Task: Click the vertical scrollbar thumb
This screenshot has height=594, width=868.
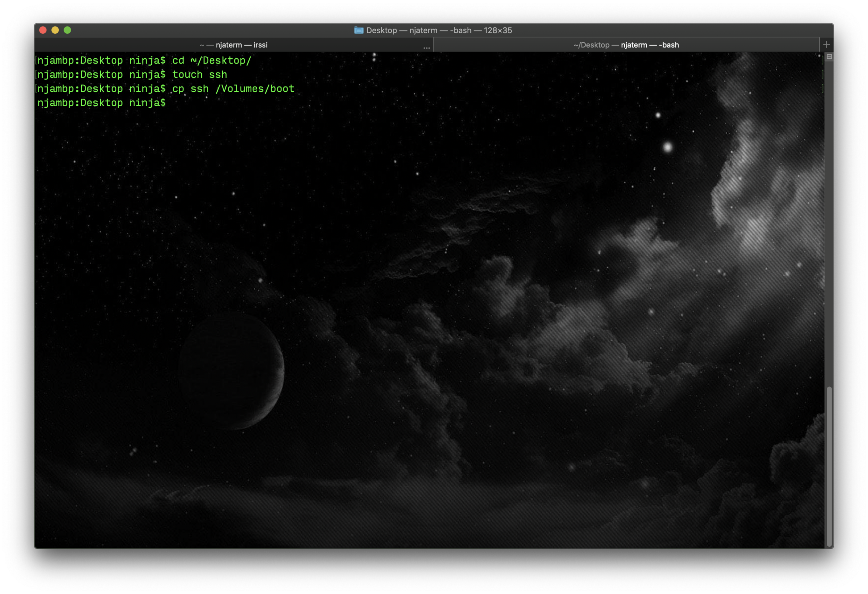Action: coord(829,467)
